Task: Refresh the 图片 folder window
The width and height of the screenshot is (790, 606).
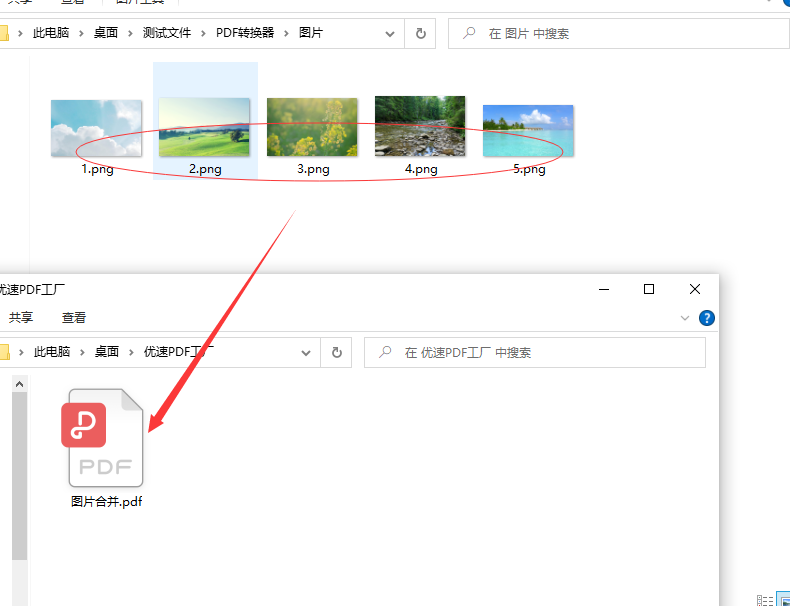Action: click(x=420, y=34)
